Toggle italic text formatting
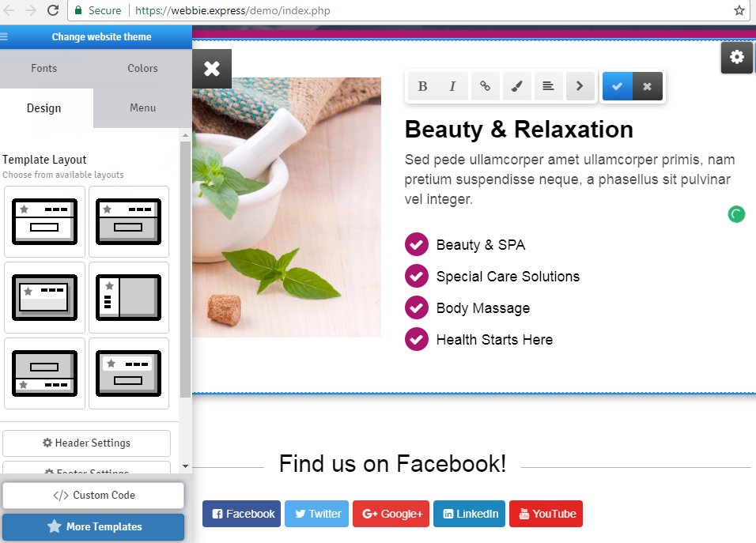 [x=453, y=86]
